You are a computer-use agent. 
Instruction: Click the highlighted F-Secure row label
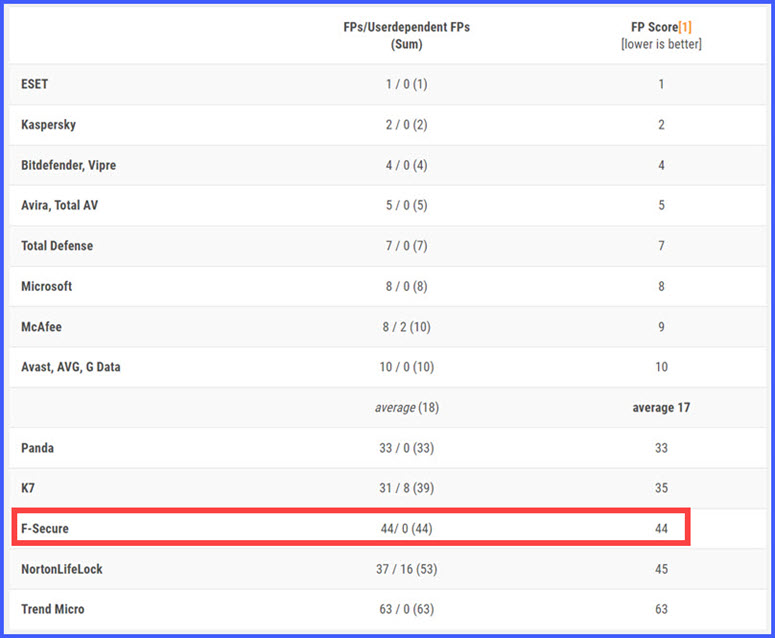45,528
